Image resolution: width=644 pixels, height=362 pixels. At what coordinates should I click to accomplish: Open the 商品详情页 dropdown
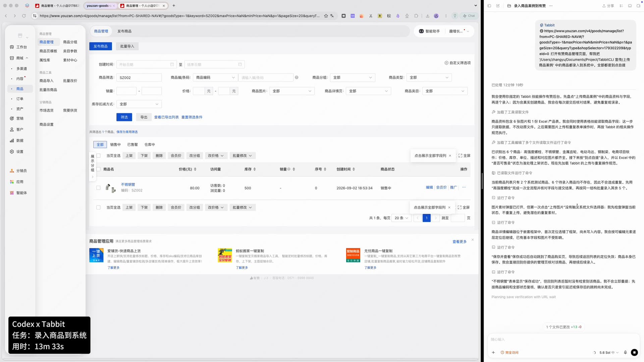368,91
